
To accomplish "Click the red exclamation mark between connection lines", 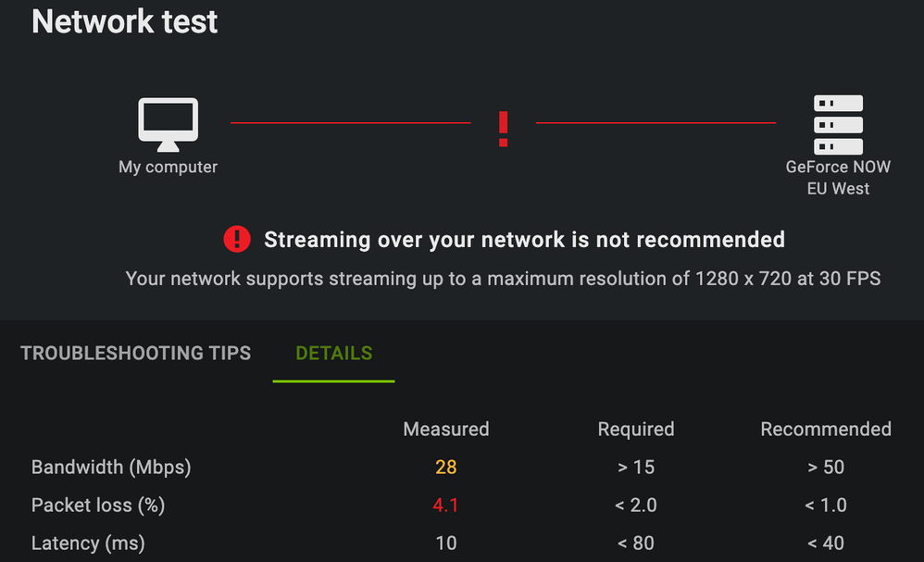I will [x=503, y=129].
